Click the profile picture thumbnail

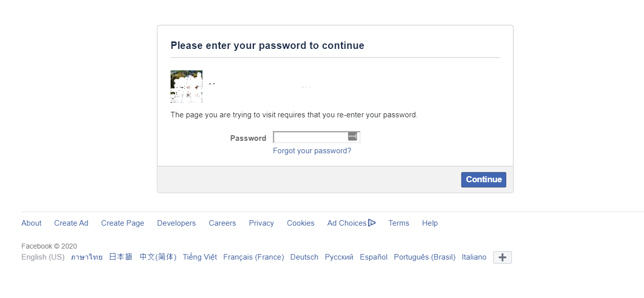coord(186,86)
